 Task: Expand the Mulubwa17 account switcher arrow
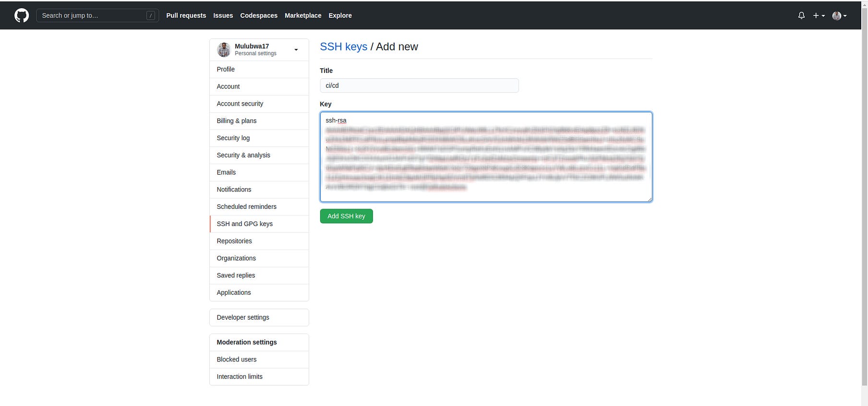click(296, 50)
